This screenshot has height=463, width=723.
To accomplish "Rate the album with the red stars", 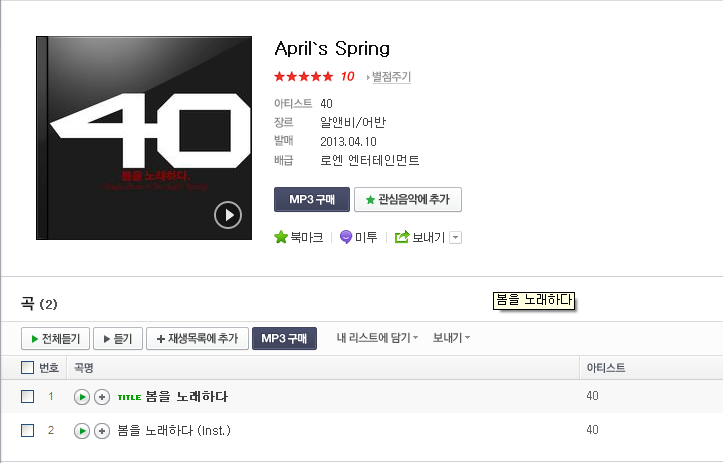I will (303, 77).
